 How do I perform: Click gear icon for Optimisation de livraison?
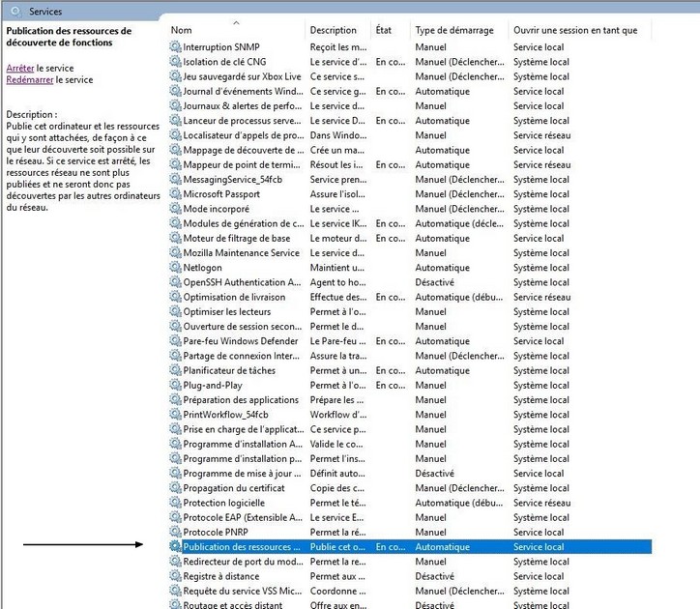click(175, 297)
